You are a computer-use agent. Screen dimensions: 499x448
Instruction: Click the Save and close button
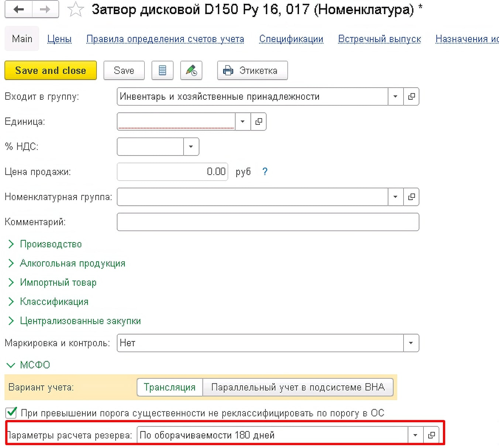pos(50,70)
